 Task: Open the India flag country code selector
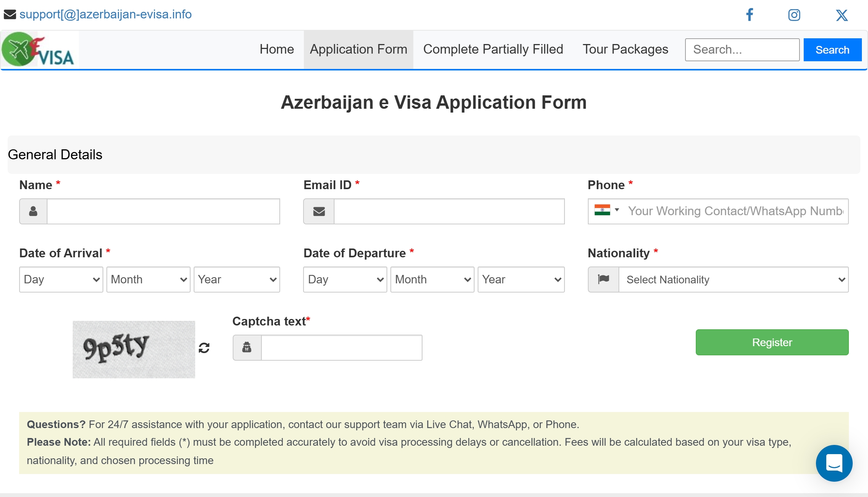coord(607,210)
